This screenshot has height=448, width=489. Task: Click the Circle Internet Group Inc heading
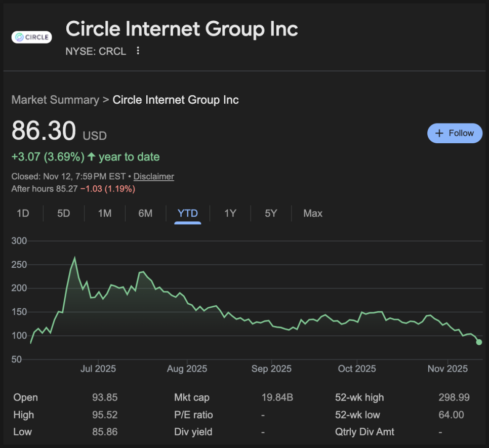[182, 29]
